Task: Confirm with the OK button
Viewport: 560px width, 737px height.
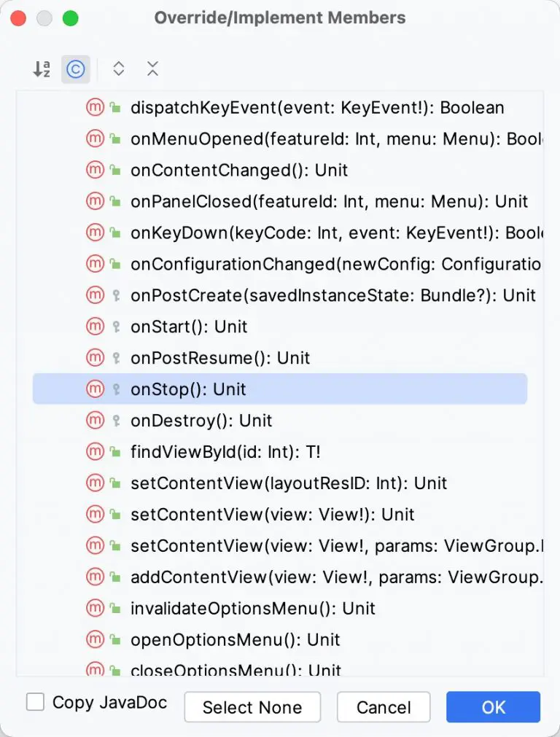Action: click(493, 706)
